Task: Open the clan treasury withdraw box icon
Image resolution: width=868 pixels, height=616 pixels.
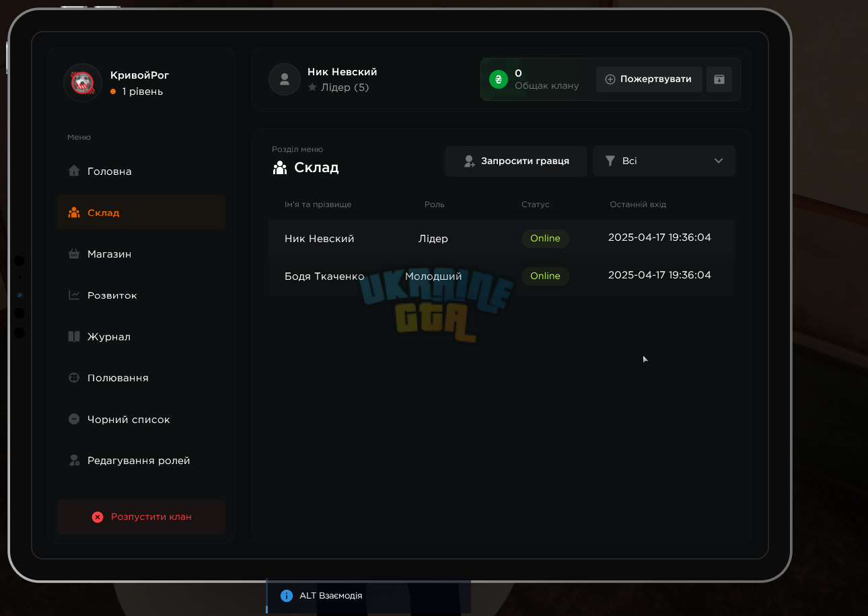Action: (719, 79)
